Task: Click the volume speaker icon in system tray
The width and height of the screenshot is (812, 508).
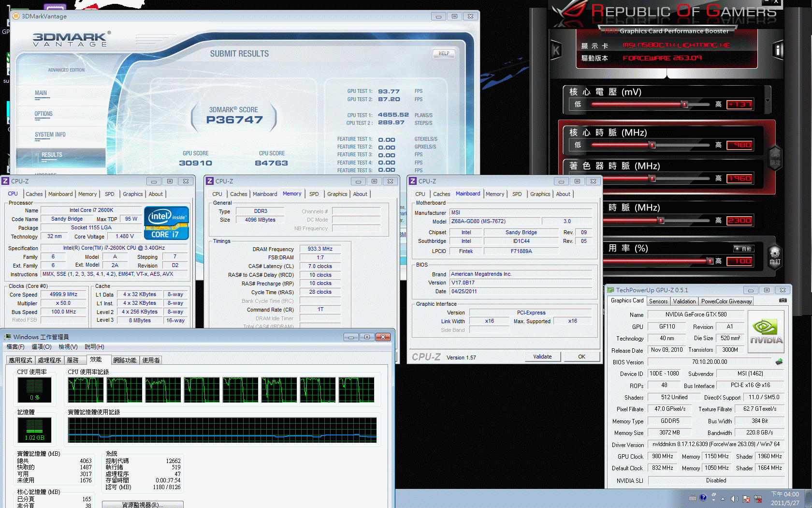Action: [x=734, y=498]
